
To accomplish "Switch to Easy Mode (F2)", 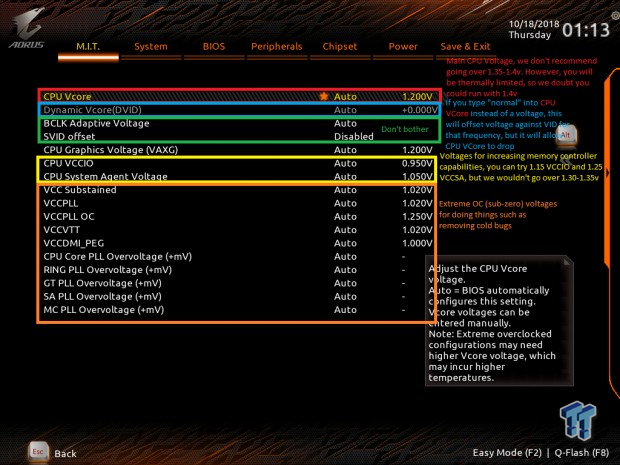I will click(x=507, y=453).
